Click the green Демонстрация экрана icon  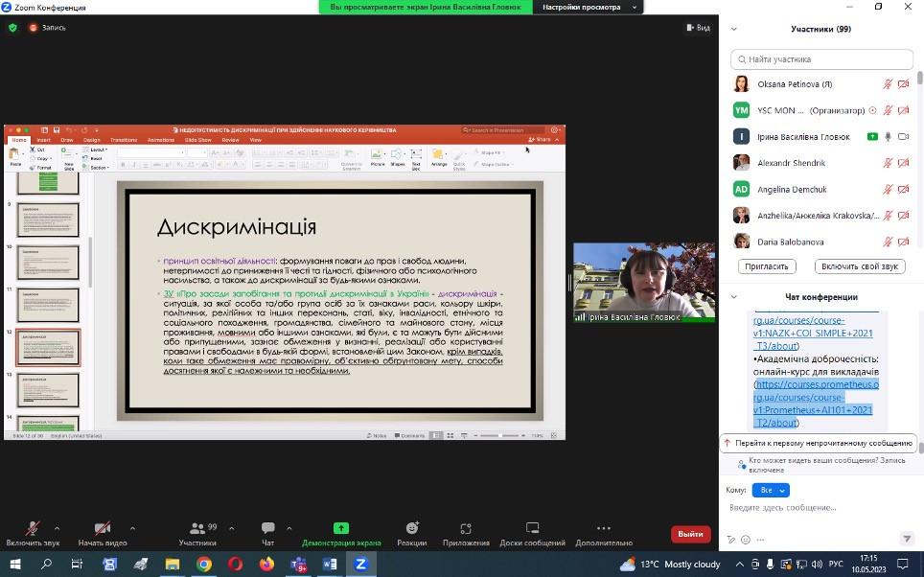341,528
